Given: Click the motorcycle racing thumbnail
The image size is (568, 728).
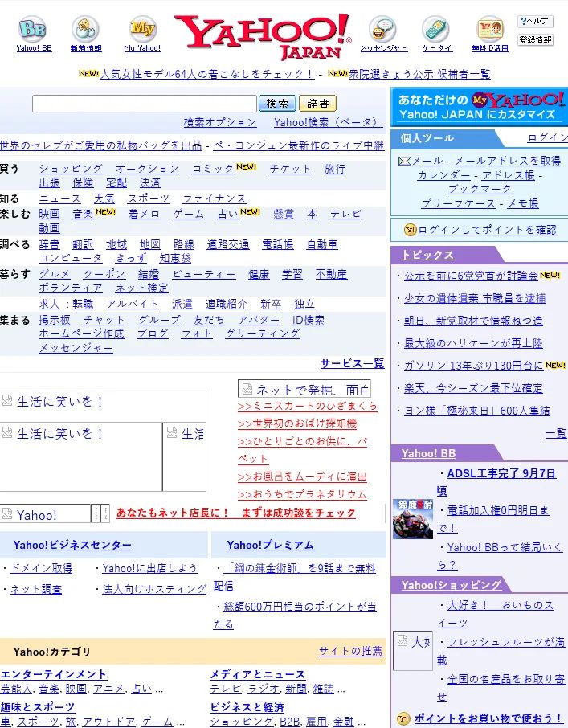Looking at the screenshot, I should pos(413,519).
